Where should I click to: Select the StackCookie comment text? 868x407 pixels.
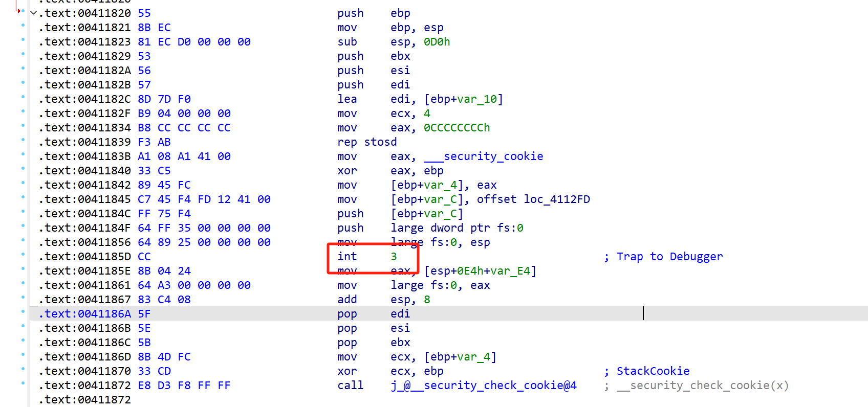click(653, 371)
